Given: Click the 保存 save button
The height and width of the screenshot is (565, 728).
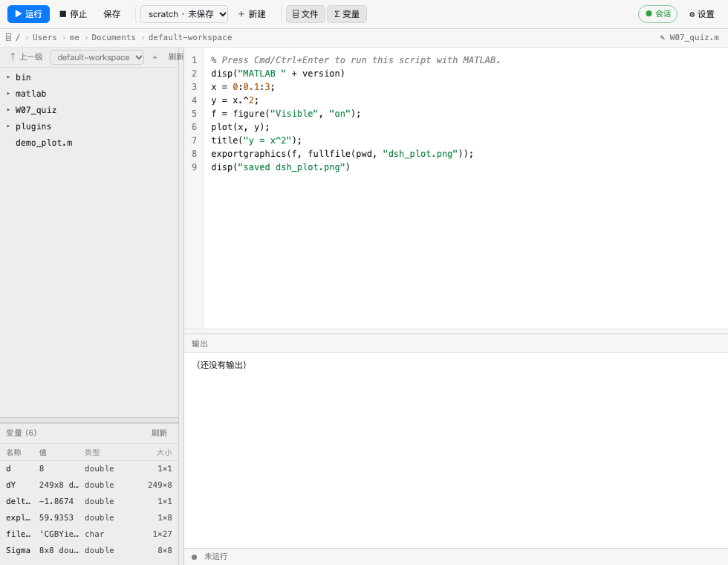Looking at the screenshot, I should point(112,14).
